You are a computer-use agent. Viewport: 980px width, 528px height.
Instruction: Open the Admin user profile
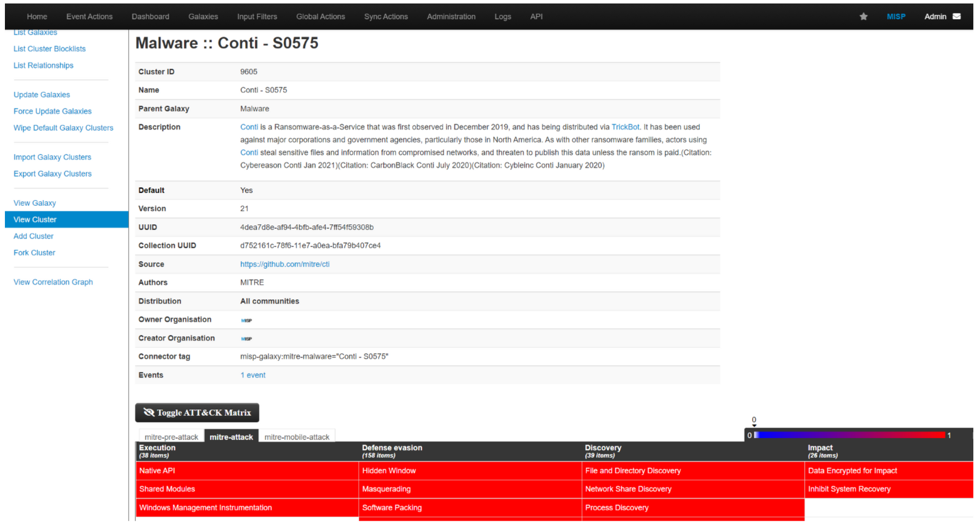935,17
